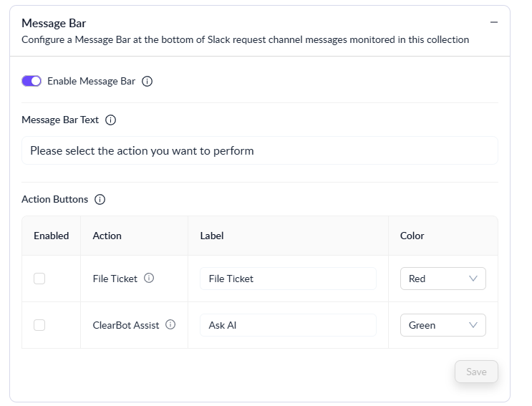Click the Enabled column header
The height and width of the screenshot is (406, 532).
(x=52, y=236)
